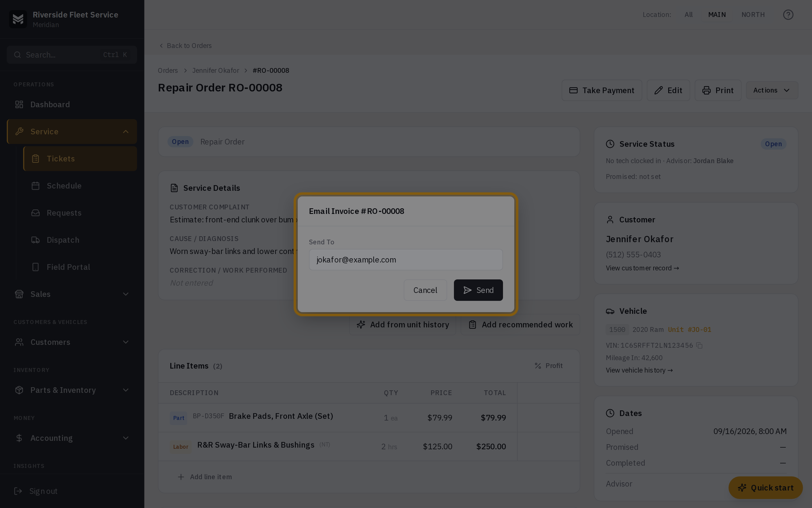812x508 pixels.
Task: Click the Dispatch truck icon
Action: click(x=36, y=240)
